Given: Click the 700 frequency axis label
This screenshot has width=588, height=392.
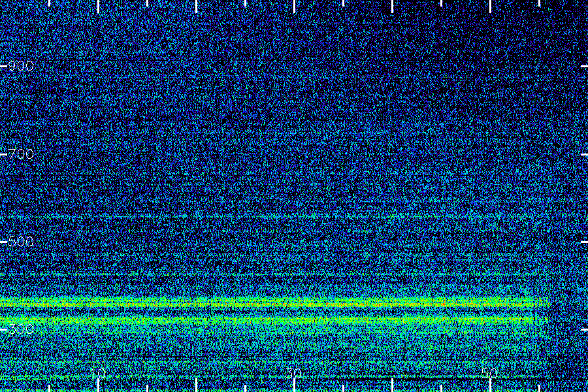Looking at the screenshot, I should 21,154.
